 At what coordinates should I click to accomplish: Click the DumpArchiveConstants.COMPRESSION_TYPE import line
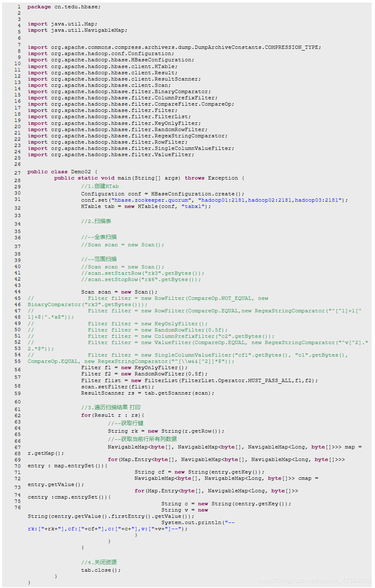pos(175,47)
